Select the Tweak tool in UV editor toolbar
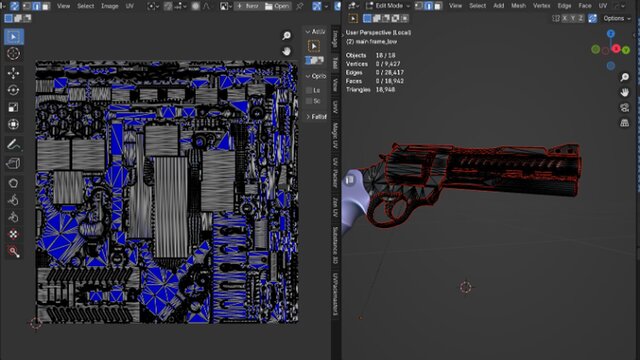 (13, 37)
